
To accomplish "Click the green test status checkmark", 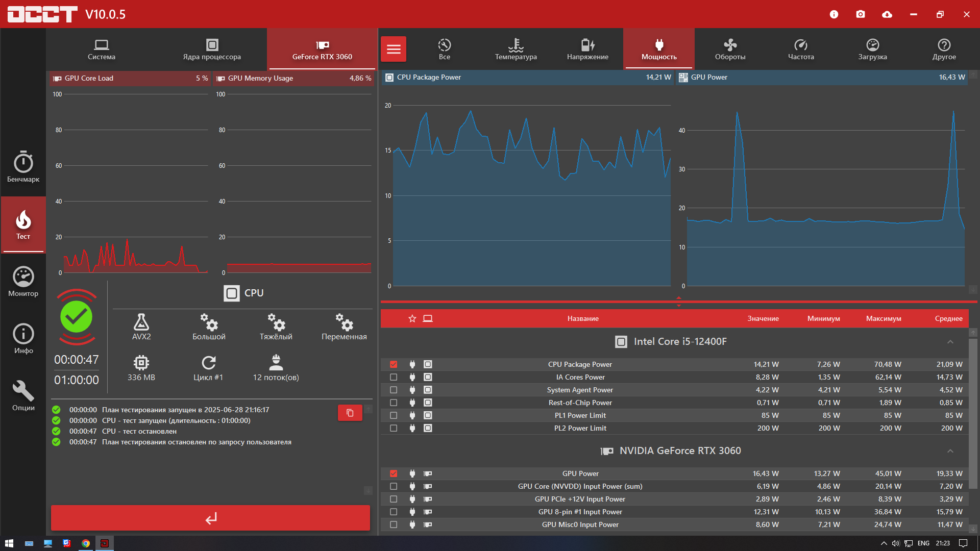I will (x=76, y=317).
